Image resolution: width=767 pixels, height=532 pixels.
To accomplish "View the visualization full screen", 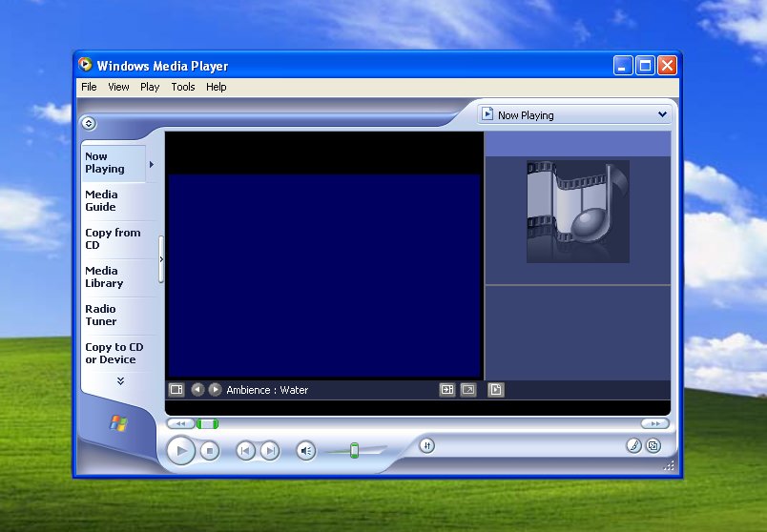I will (468, 390).
